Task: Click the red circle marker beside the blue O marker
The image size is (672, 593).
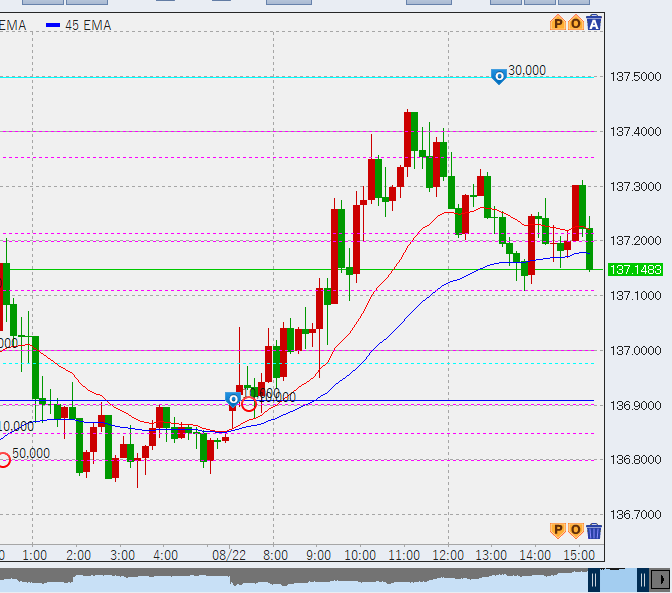Action: [x=248, y=404]
